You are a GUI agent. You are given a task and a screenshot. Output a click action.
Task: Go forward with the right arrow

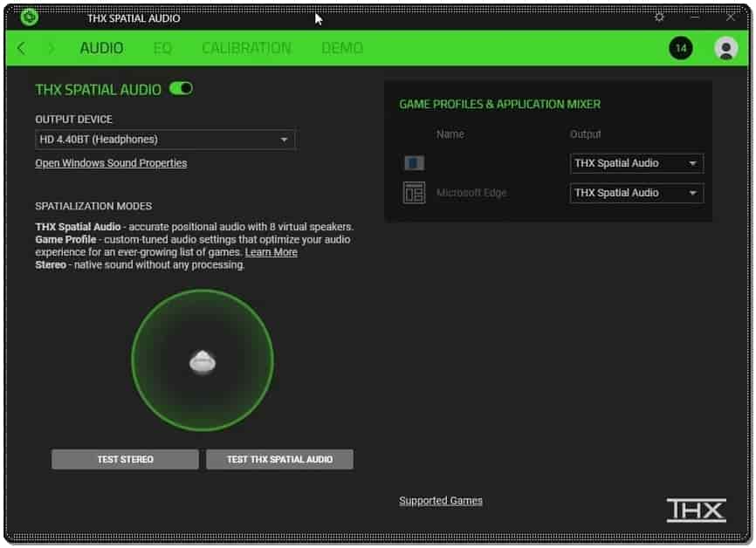point(52,48)
